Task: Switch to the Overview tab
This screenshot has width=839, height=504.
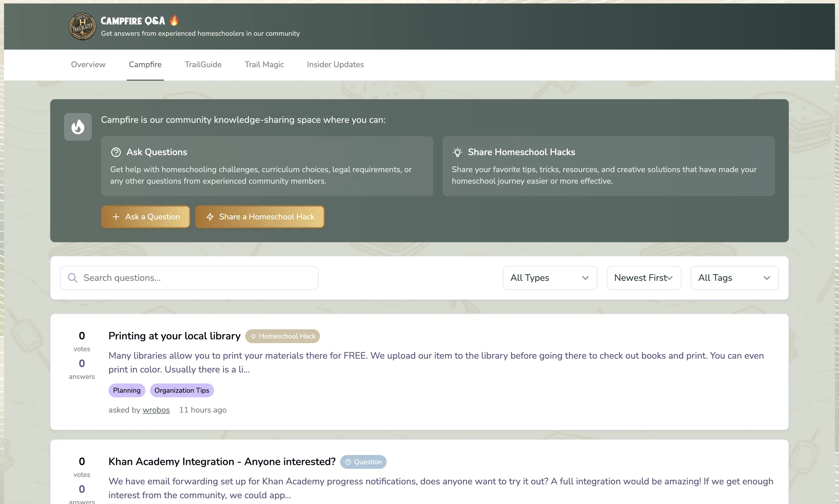Action: [x=88, y=65]
